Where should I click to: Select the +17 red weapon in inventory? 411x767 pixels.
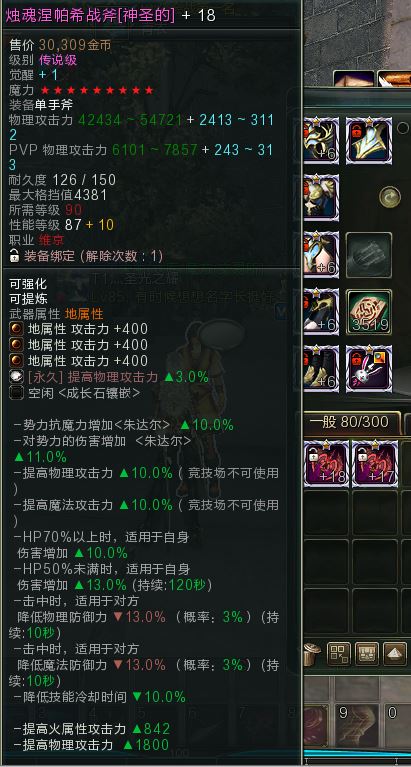click(374, 463)
